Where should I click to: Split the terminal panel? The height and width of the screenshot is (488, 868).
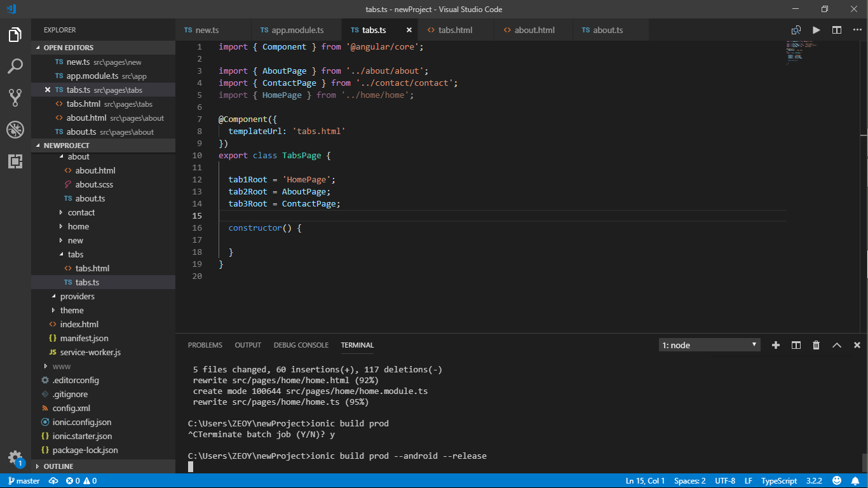pos(796,345)
